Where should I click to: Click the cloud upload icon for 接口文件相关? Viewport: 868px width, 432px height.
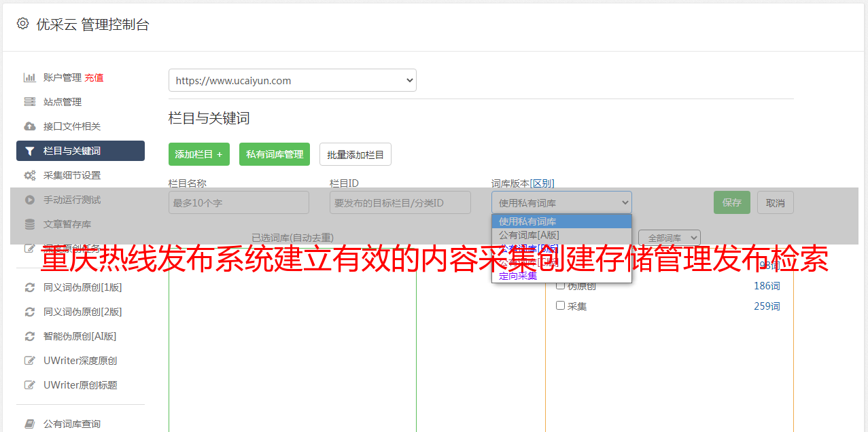coord(29,126)
